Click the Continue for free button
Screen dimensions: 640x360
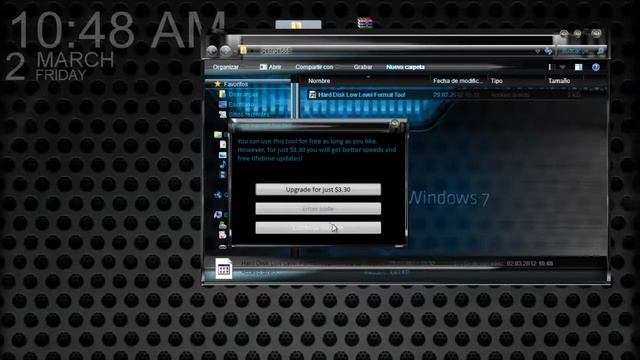pyautogui.click(x=318, y=228)
